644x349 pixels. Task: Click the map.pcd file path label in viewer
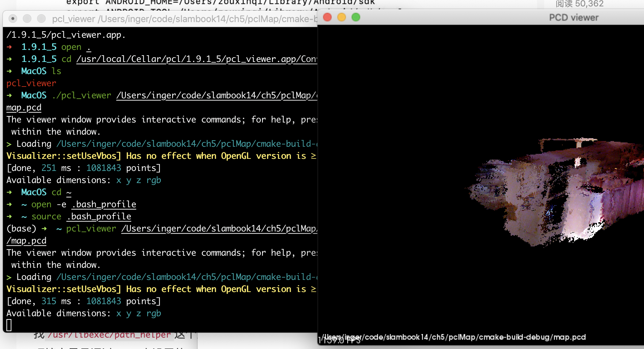tap(454, 337)
